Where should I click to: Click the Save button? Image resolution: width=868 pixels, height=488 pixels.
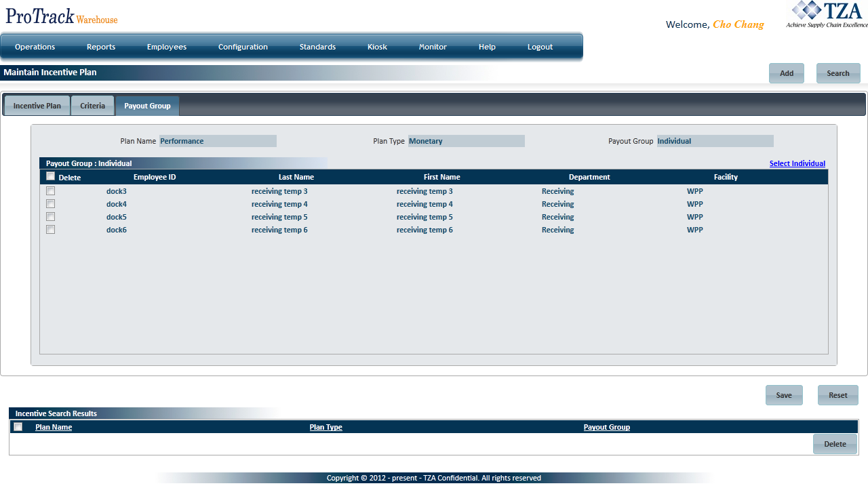[x=784, y=395]
